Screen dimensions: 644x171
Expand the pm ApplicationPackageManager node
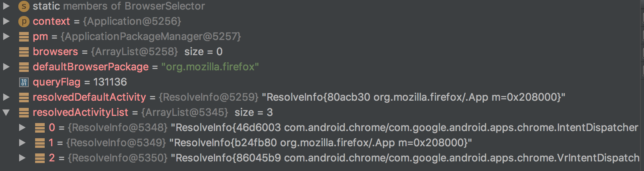coord(6,36)
